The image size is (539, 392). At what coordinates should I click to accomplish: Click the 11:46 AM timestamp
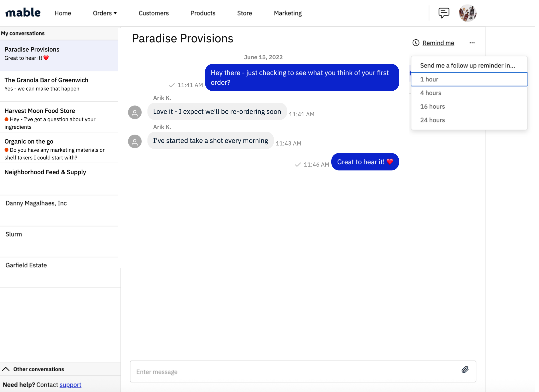pos(316,165)
